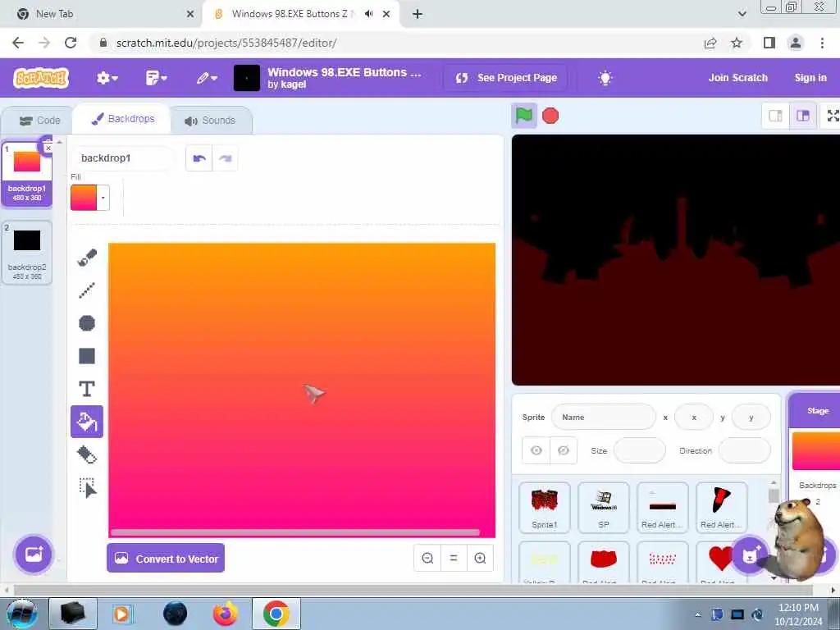Click the Choose a Sprite cat button
This screenshot has width=840, height=630.
coord(750,555)
